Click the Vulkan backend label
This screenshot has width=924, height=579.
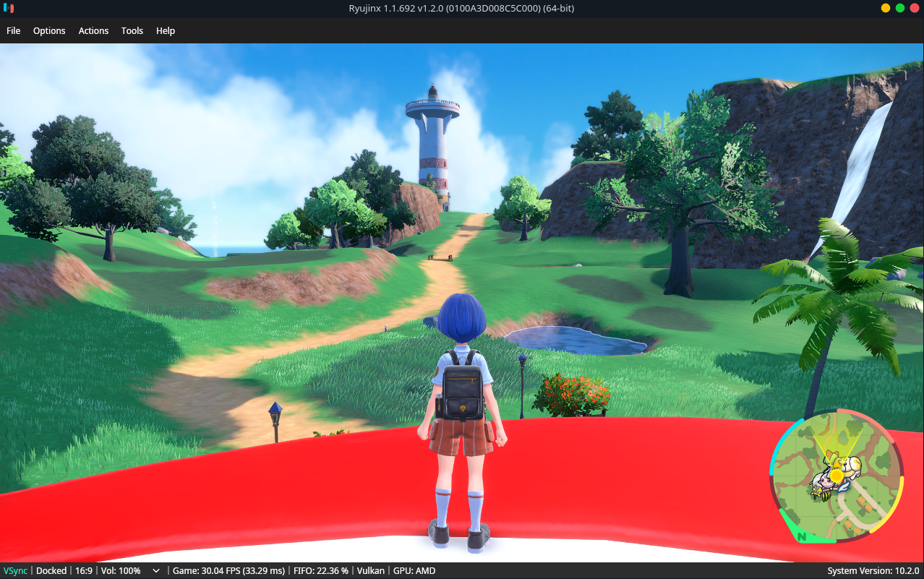tap(371, 571)
